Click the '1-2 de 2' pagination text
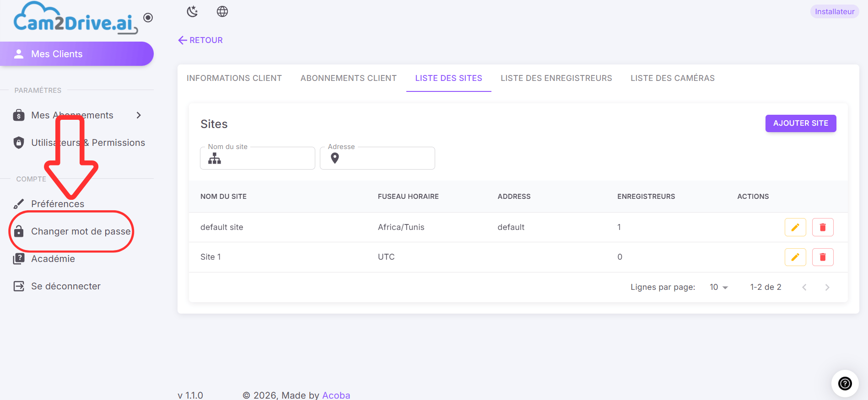The width and height of the screenshot is (868, 400). [766, 287]
